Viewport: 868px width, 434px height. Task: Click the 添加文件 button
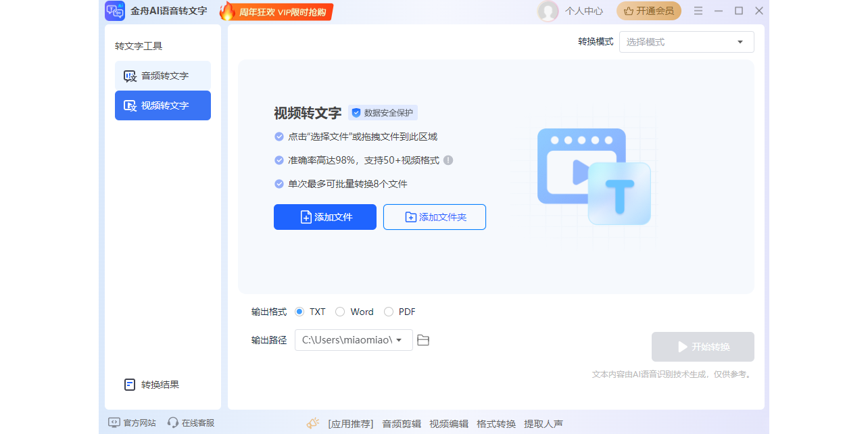click(324, 216)
